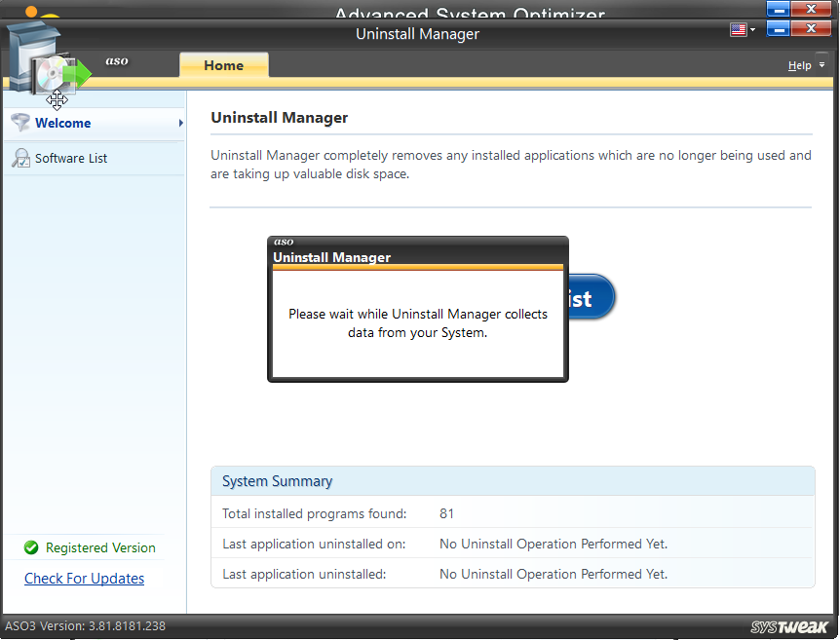Click the blue button partly hidden behind the dialog

[591, 298]
